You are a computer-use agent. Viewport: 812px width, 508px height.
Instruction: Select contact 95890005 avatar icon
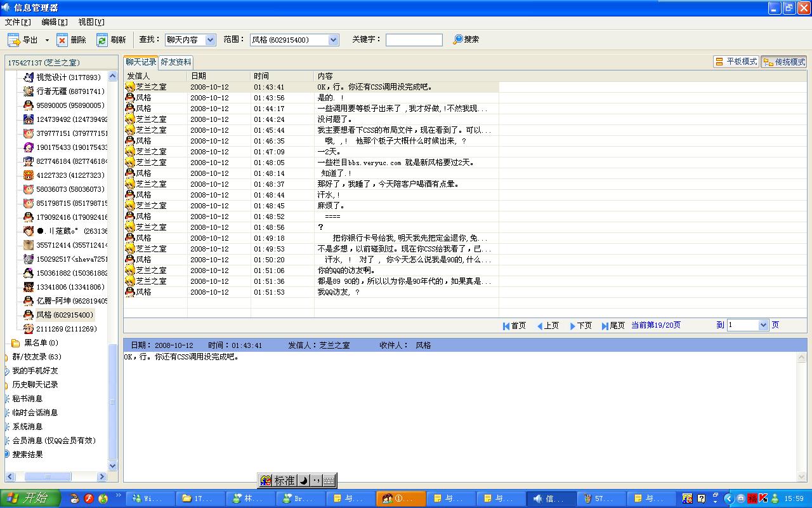click(x=28, y=105)
